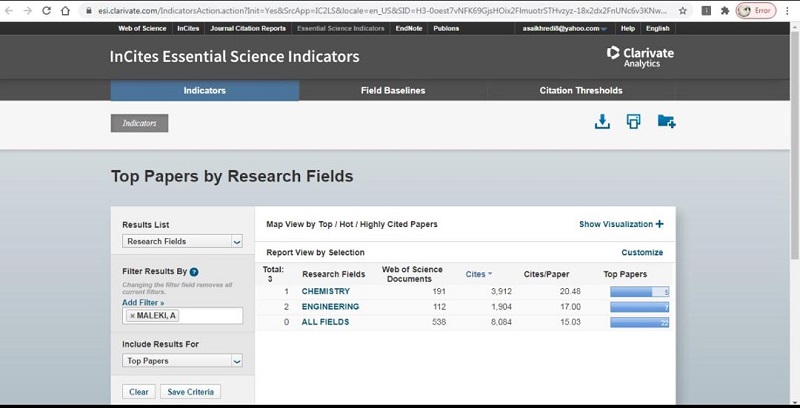Open Essential Science Indicators link
Screen dimensions: 800x408
pos(341,29)
